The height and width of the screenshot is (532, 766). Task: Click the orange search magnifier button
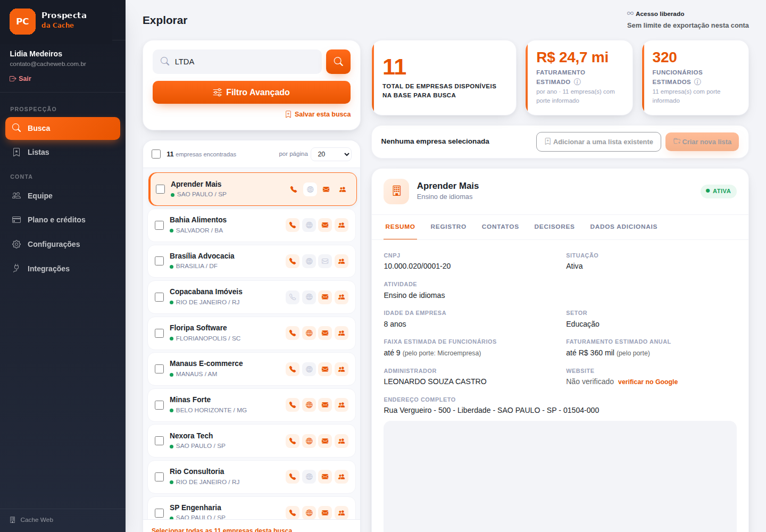click(x=338, y=62)
